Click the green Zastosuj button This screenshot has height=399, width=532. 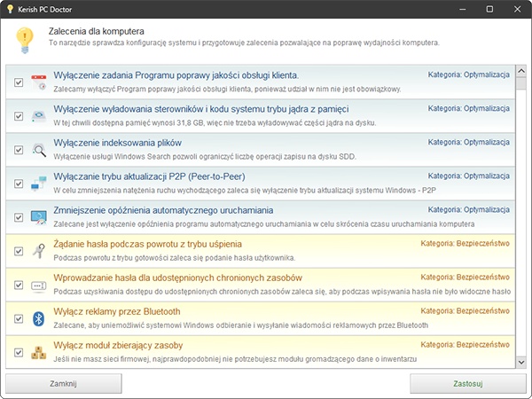tap(468, 384)
